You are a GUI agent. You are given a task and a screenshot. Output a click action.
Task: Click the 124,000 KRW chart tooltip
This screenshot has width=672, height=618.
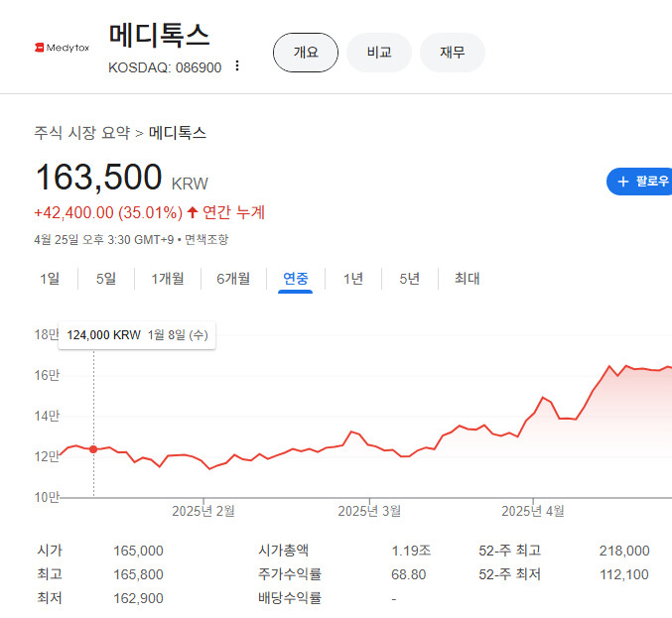pyautogui.click(x=137, y=335)
